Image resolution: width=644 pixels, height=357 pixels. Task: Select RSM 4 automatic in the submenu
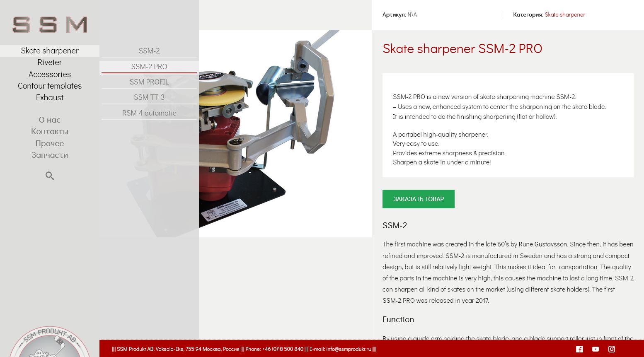click(149, 113)
